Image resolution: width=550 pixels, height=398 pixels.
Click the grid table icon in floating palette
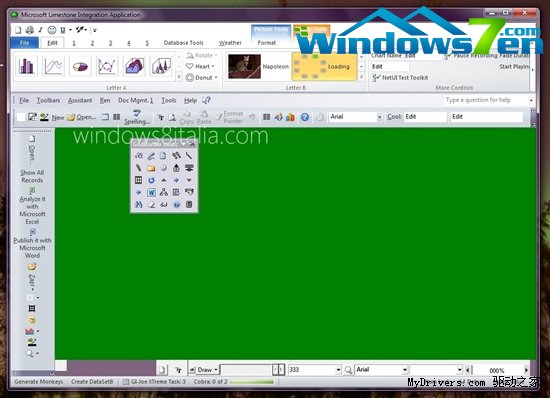click(139, 180)
